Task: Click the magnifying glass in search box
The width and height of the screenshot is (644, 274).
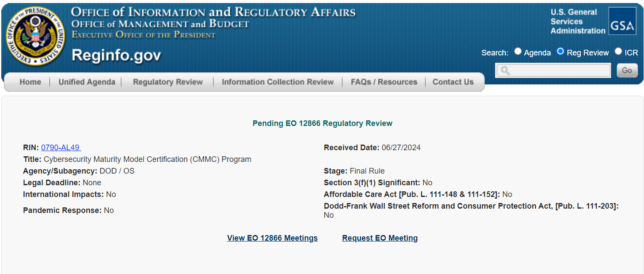Action: pyautogui.click(x=506, y=70)
